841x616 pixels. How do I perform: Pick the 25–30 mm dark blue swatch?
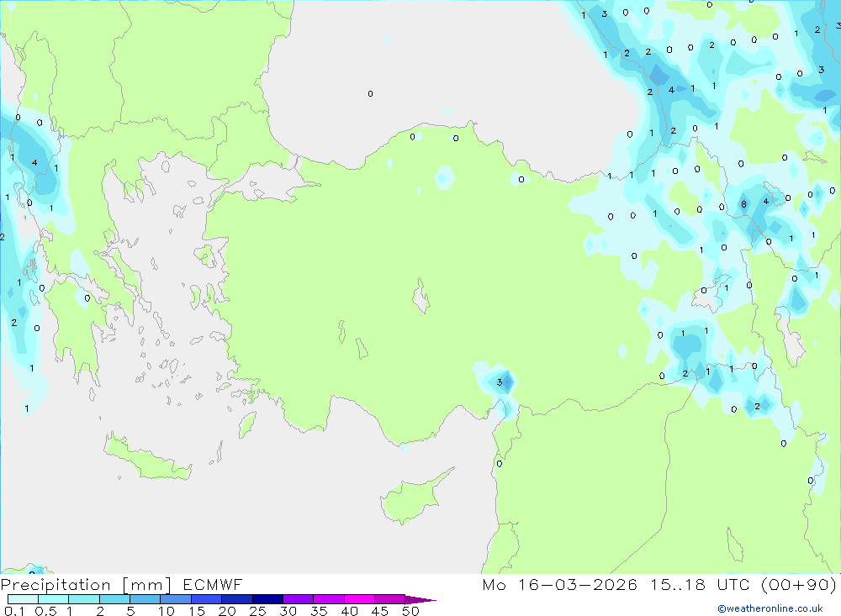click(x=267, y=599)
